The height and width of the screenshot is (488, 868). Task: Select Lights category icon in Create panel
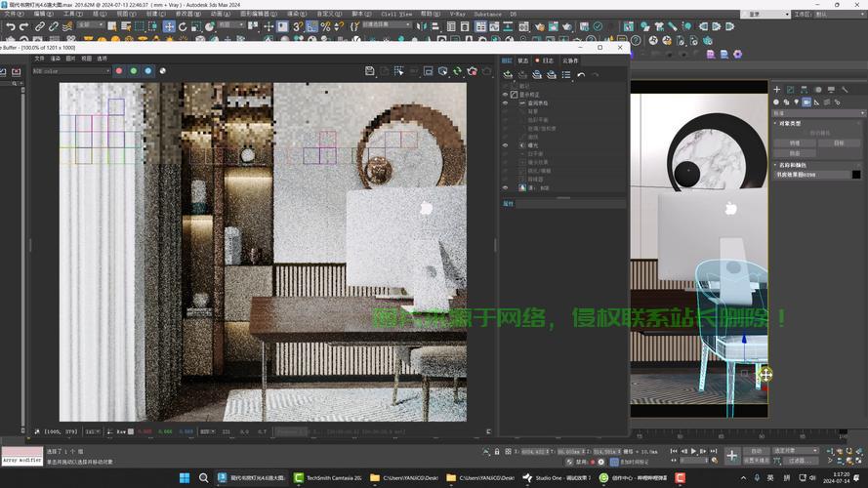click(797, 102)
